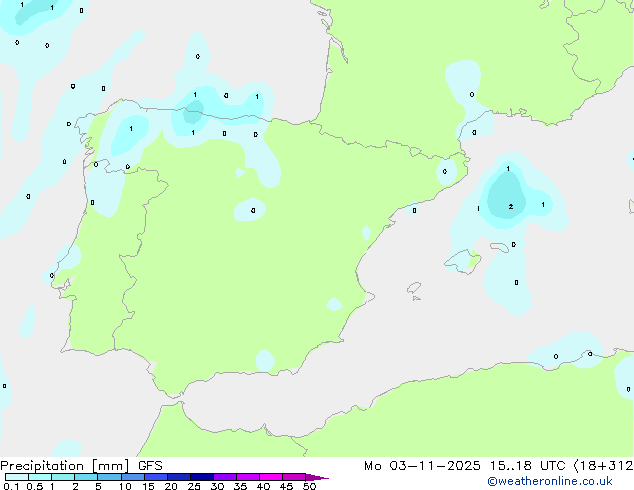This screenshot has height=490, width=634.
Task: Click the 0.1–0.5 mm legend swatch
Action: click(17, 477)
